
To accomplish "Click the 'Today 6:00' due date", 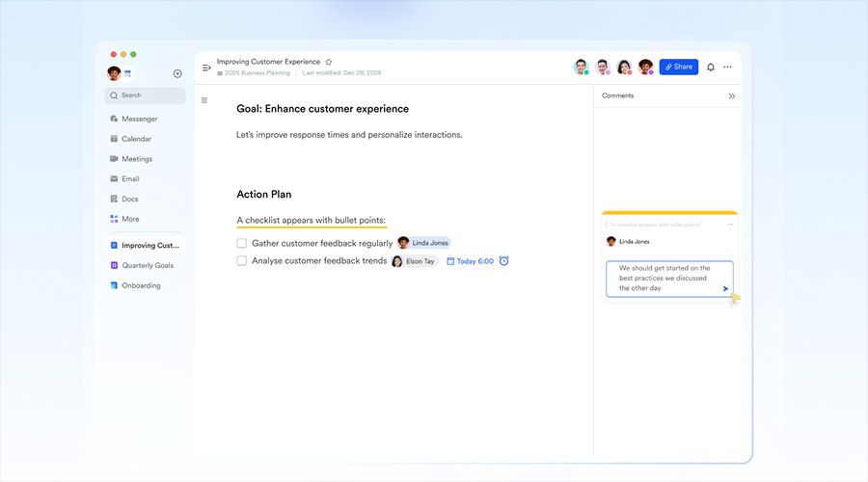I will (x=471, y=261).
